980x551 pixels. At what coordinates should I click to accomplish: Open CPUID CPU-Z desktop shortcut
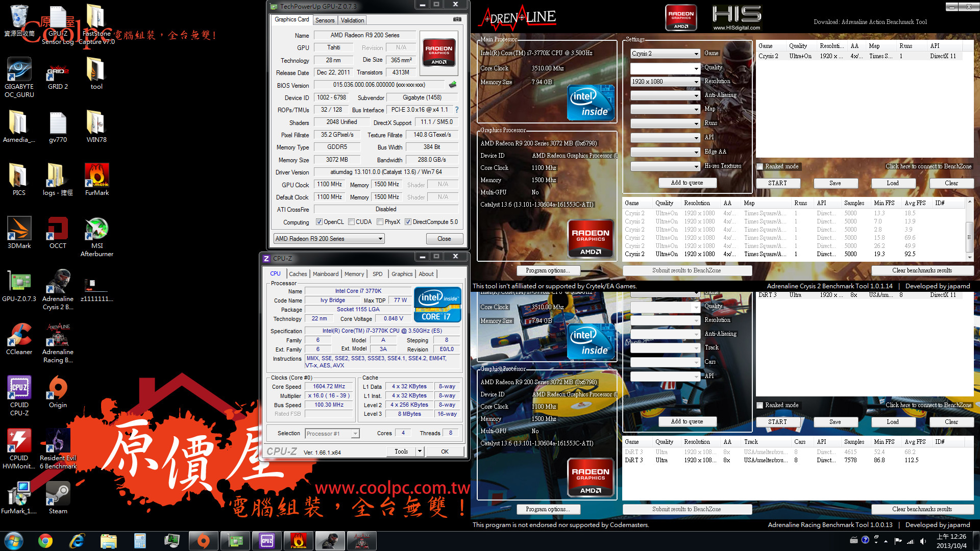coord(19,396)
